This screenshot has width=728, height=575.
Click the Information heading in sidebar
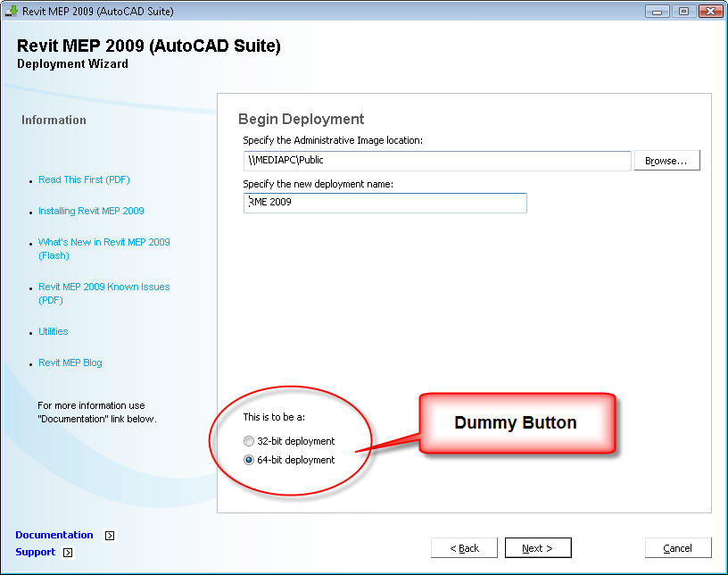[x=54, y=120]
